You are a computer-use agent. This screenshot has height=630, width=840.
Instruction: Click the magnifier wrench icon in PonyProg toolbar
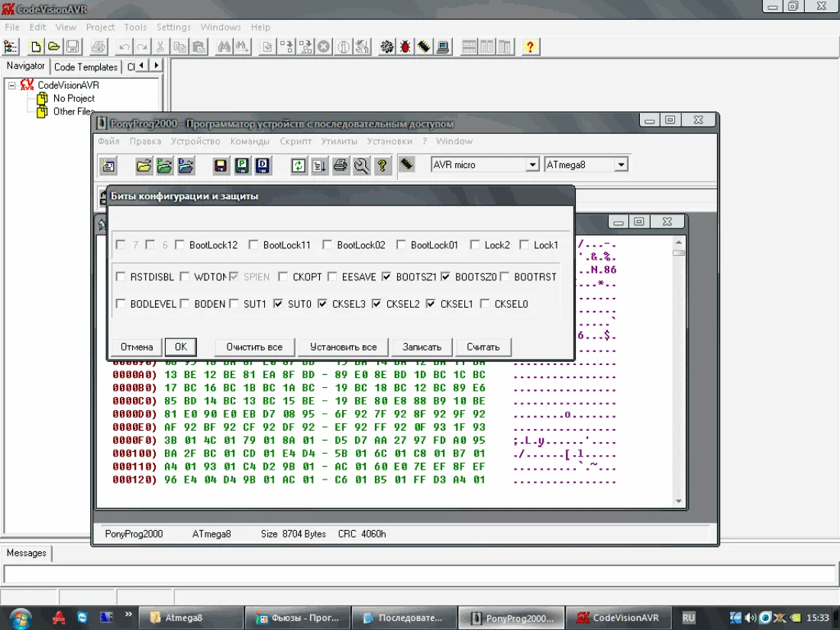[x=361, y=166]
